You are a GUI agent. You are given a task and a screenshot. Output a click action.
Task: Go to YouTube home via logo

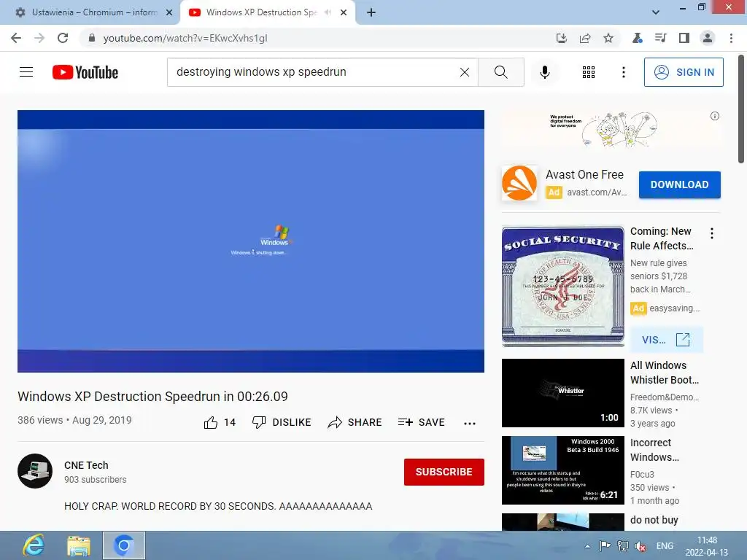coord(85,72)
